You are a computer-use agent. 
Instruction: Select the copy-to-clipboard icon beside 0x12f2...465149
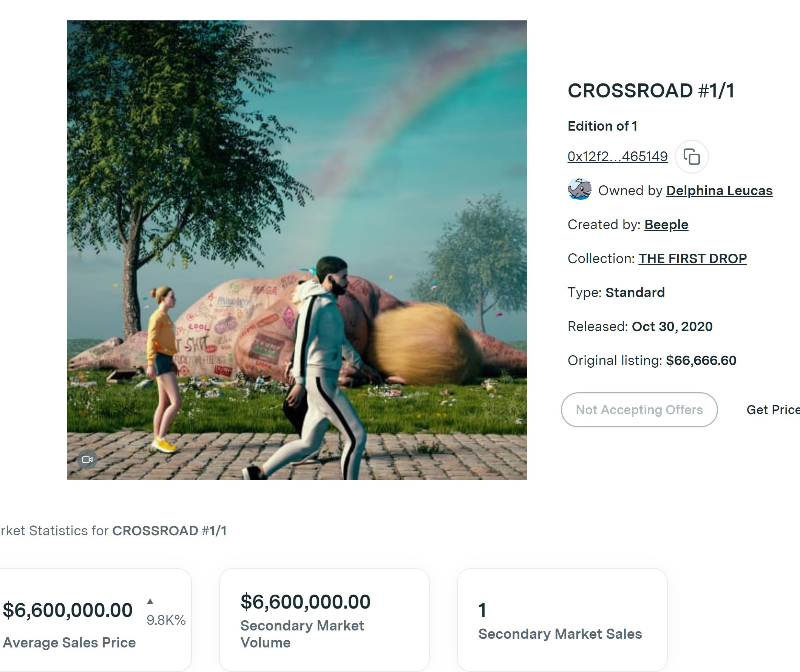[x=692, y=156]
